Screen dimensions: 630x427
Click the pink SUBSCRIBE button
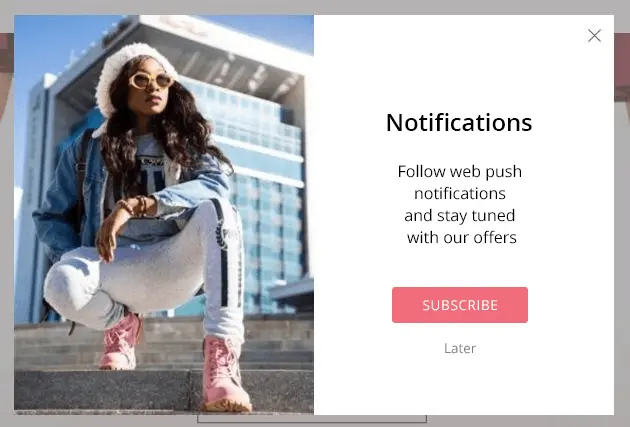[x=460, y=305]
